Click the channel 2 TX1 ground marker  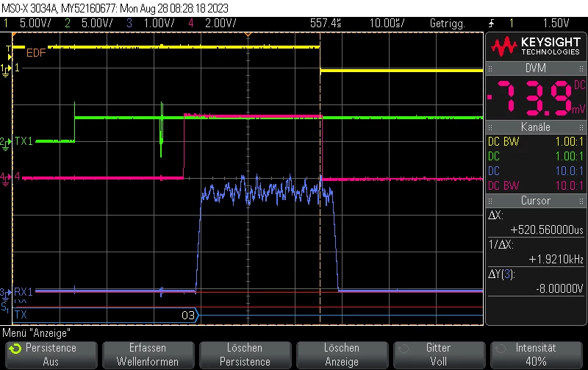point(6,143)
